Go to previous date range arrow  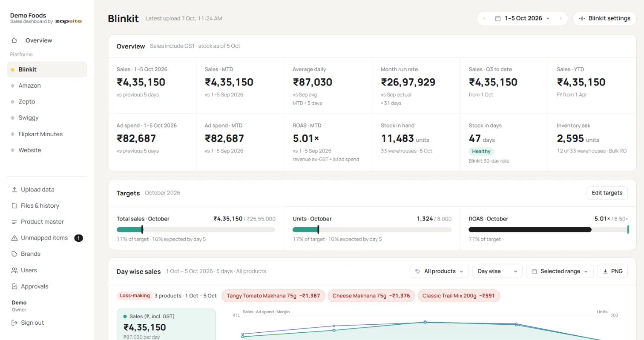[484, 19]
